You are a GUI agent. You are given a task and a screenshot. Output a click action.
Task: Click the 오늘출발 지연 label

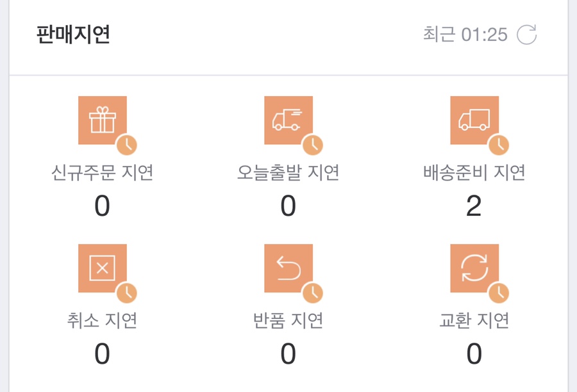(x=288, y=172)
